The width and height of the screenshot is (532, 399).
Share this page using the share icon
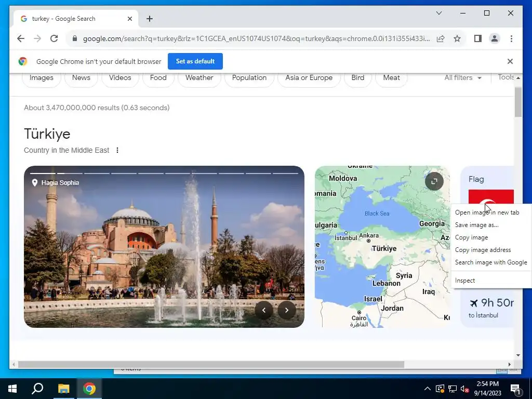[x=441, y=38]
